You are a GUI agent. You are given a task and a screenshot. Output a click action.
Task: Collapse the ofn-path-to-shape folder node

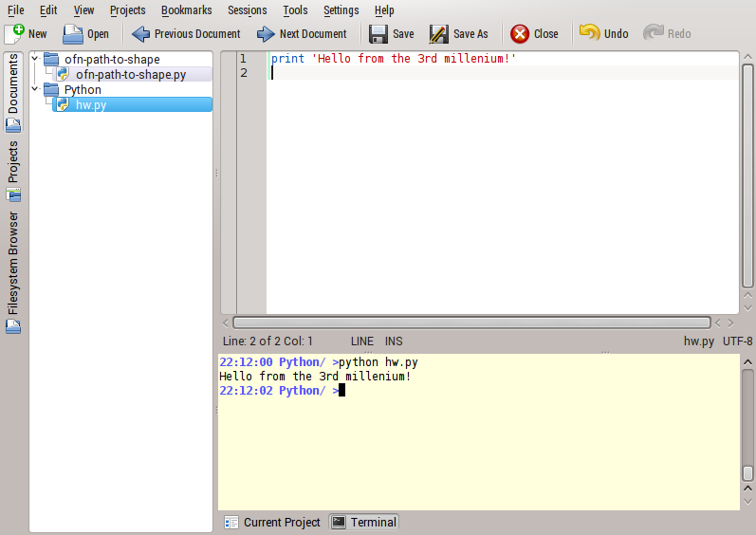tap(35, 58)
